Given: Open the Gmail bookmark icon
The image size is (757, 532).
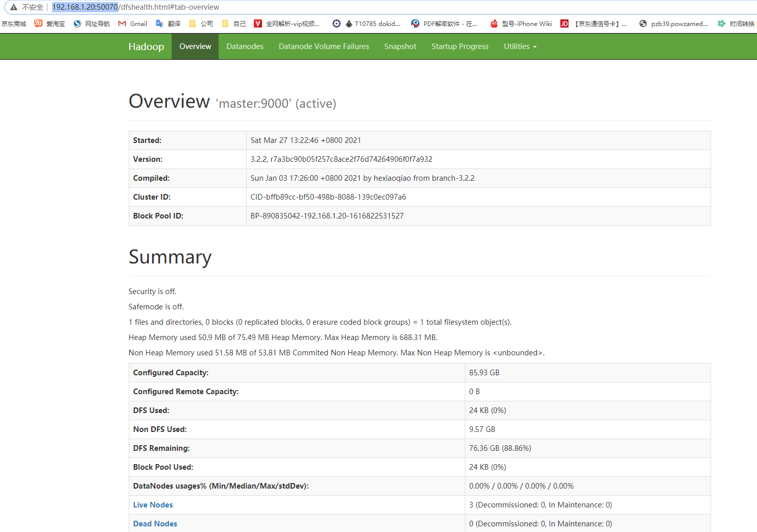Looking at the screenshot, I should pos(122,23).
